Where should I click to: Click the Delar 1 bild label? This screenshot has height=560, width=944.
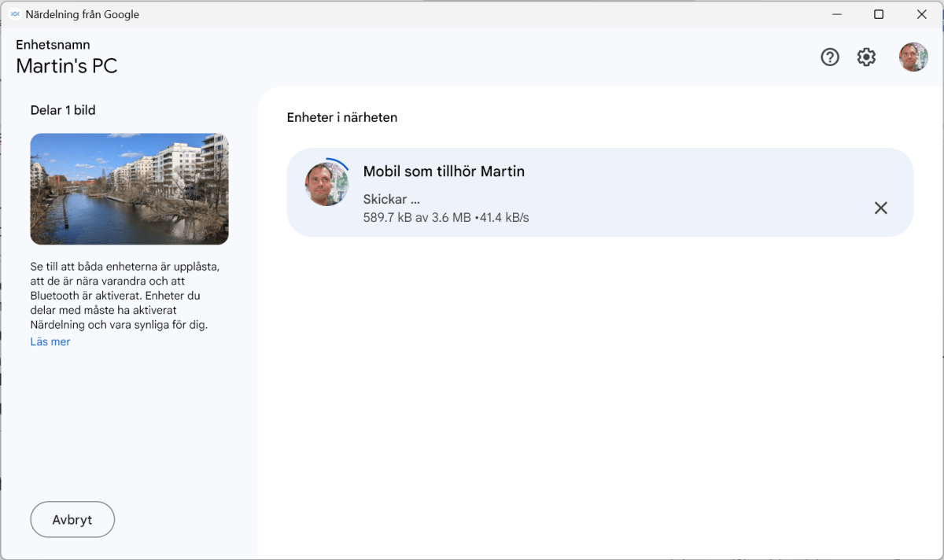click(63, 110)
